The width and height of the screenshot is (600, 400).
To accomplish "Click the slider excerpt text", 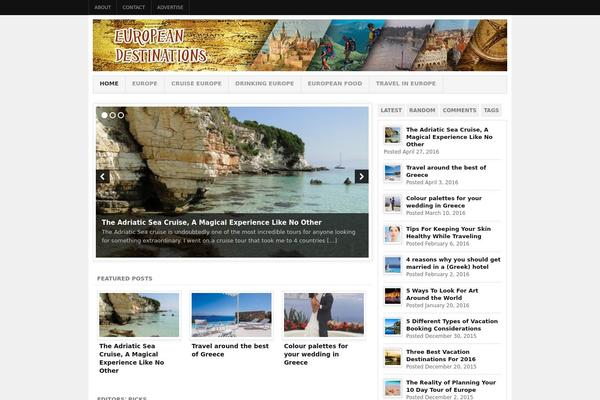I will [228, 236].
